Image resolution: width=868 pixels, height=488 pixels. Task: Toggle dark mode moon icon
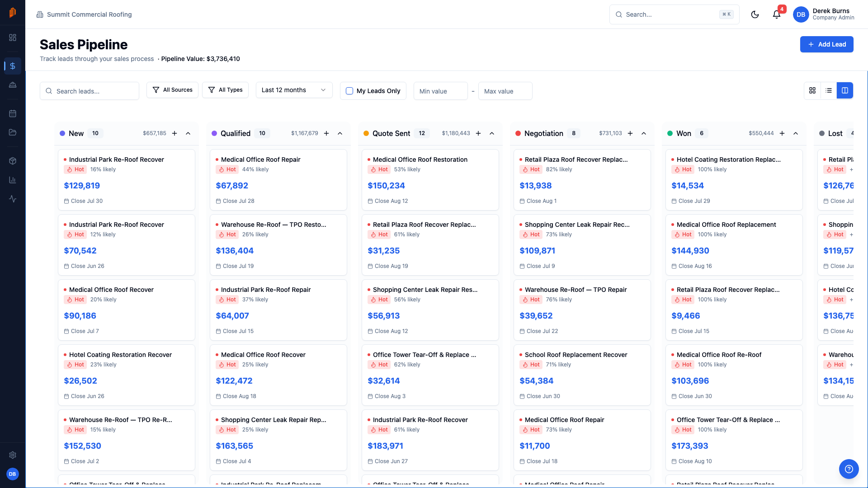755,14
